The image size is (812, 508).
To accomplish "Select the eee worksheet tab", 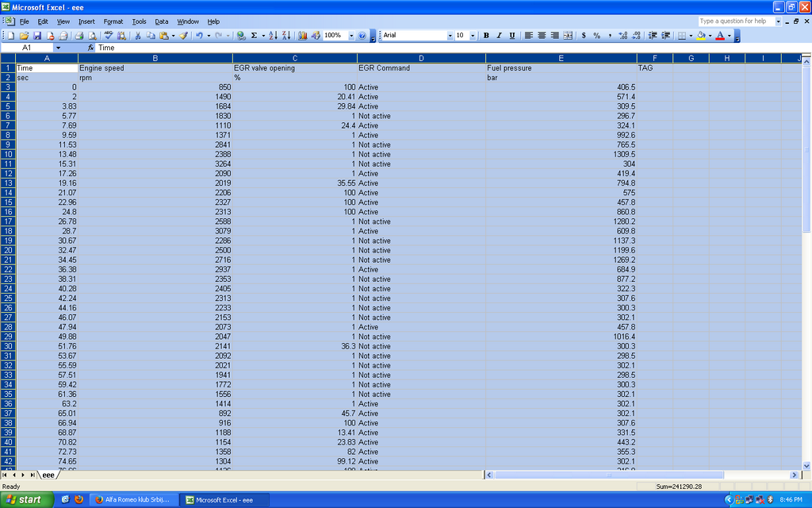I will pos(48,475).
